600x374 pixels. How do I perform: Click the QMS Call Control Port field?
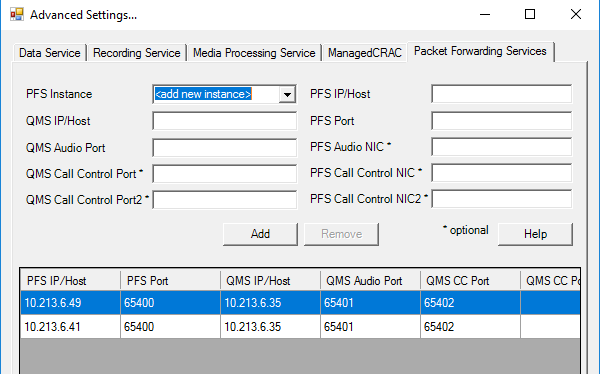225,174
